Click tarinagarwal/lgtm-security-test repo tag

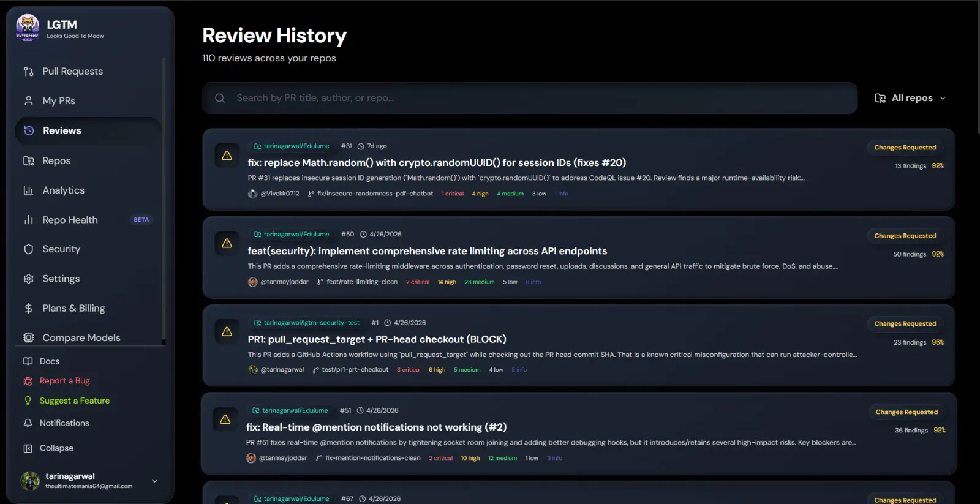pyautogui.click(x=306, y=323)
